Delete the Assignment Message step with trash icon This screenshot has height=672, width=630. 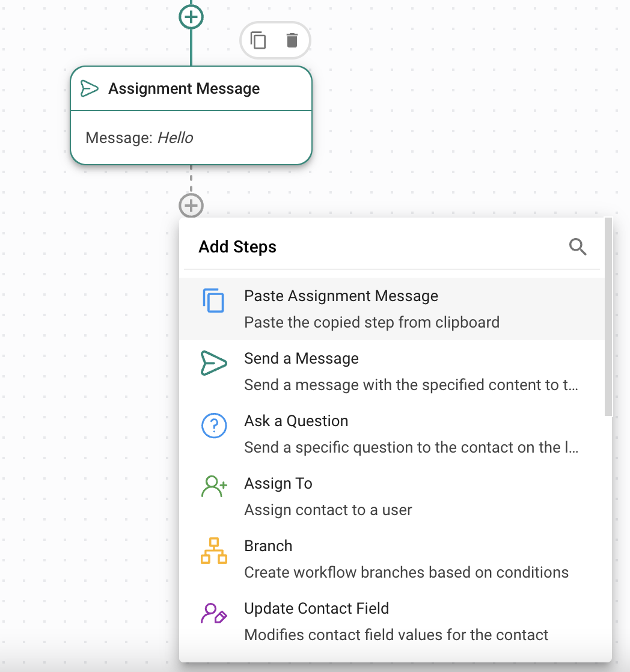click(x=292, y=41)
